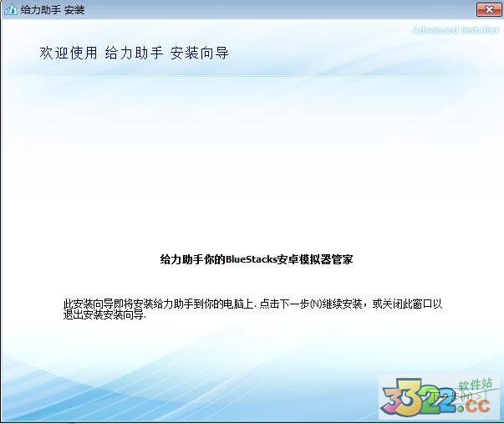
Task: Click the 给力助手 icon in the title bar
Action: coord(11,10)
